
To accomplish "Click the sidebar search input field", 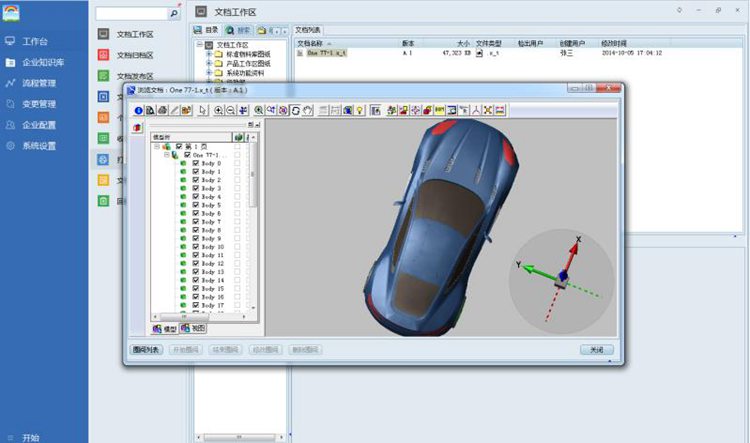I will click(x=129, y=15).
